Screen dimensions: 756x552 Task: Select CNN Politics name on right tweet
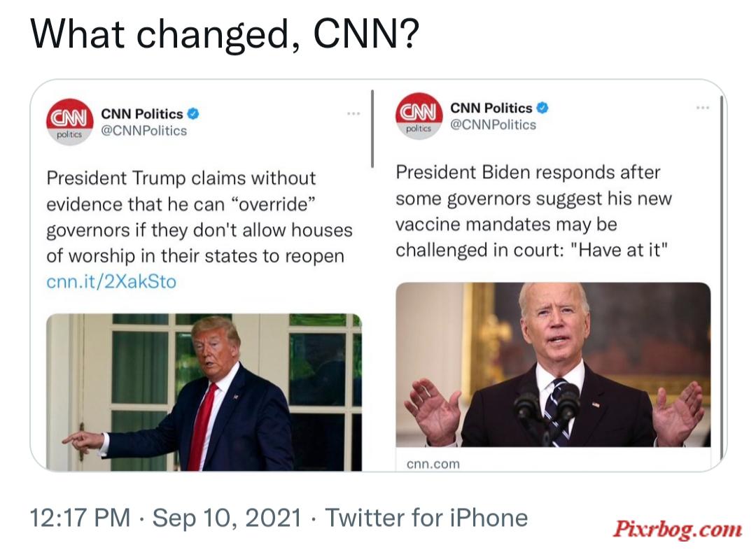tap(491, 108)
